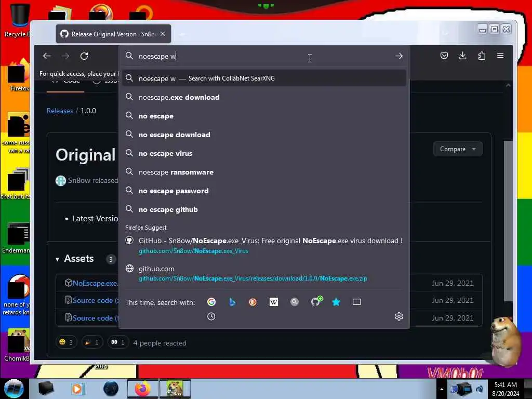Show hidden system tray icons arrow
Screen dimensions: 532x399
(x=442, y=389)
